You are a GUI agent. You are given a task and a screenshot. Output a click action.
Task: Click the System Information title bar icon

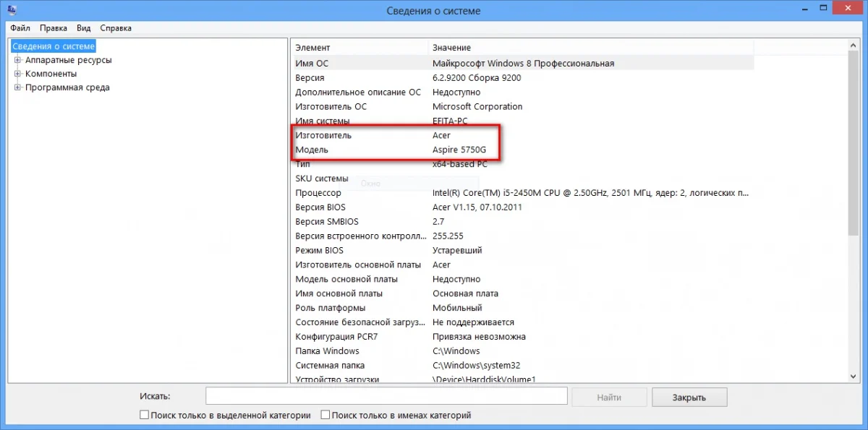point(12,10)
